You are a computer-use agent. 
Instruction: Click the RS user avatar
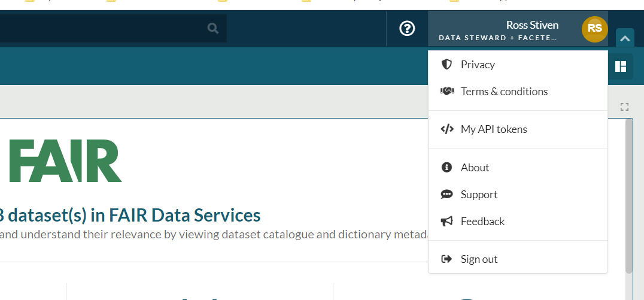(x=594, y=28)
